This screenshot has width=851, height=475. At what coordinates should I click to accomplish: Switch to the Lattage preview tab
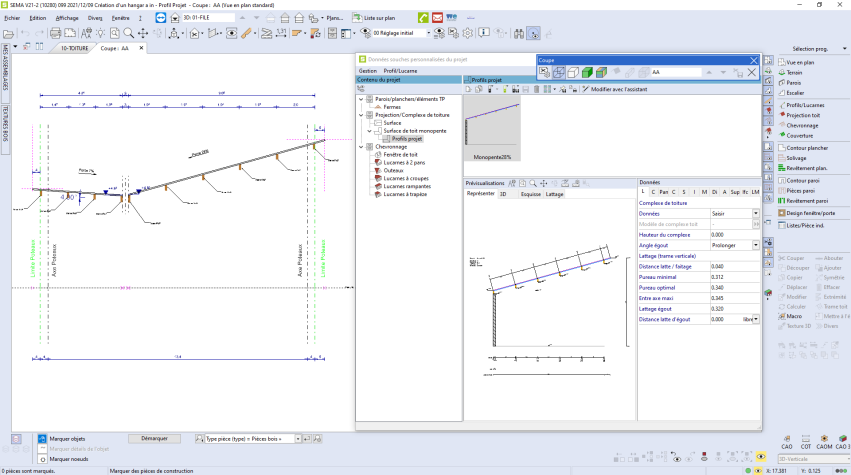554,194
